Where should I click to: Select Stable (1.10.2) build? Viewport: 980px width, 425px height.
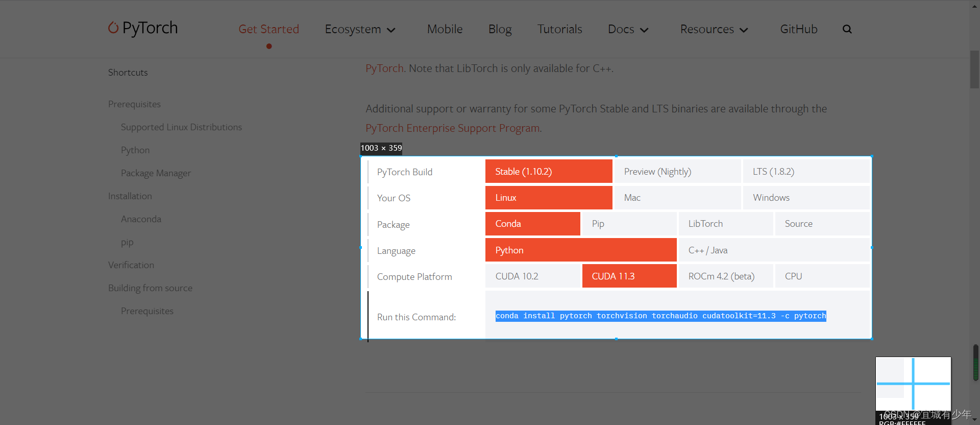coord(549,171)
